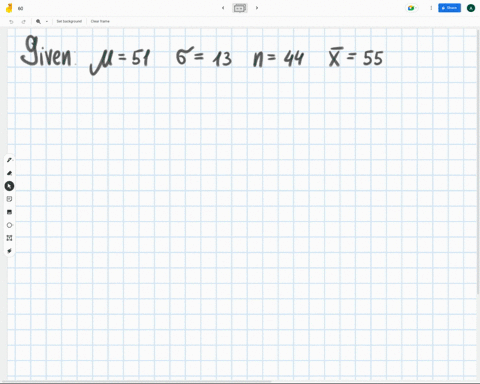Start a Google Meet call

point(411,8)
